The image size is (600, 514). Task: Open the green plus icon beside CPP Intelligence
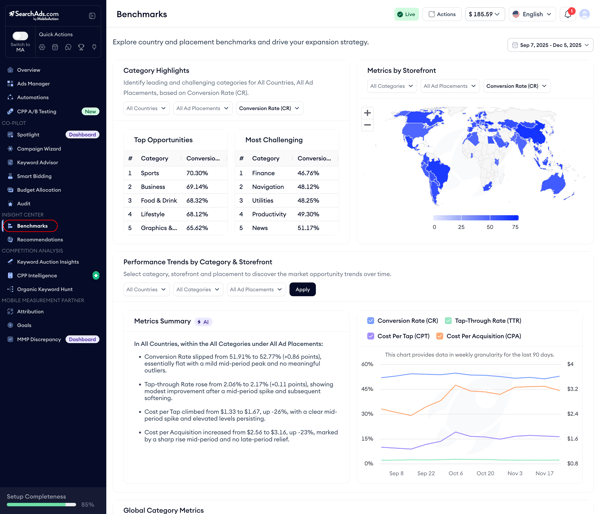click(x=96, y=275)
